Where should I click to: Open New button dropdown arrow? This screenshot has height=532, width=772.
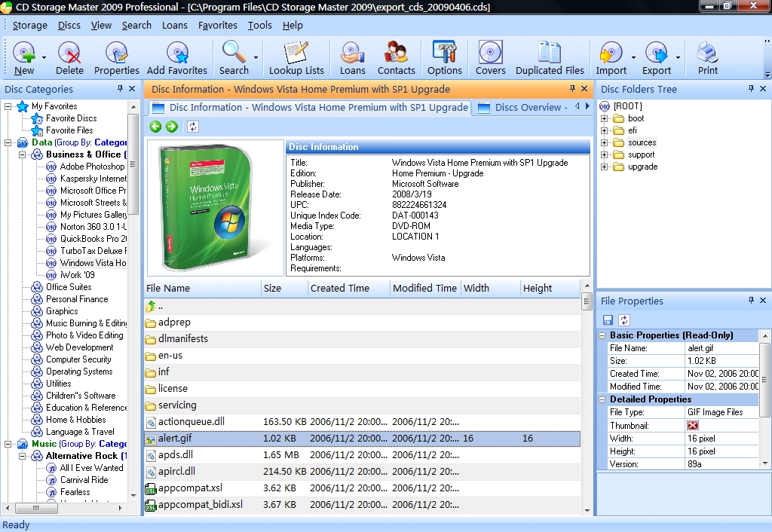click(x=44, y=57)
